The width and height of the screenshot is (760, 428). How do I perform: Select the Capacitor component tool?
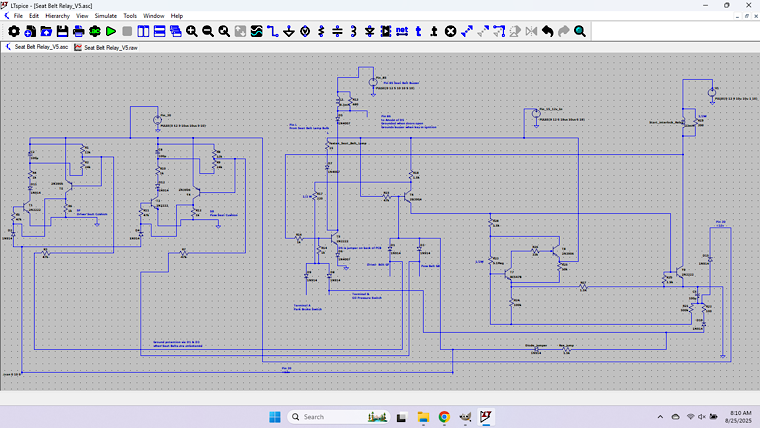(x=337, y=32)
